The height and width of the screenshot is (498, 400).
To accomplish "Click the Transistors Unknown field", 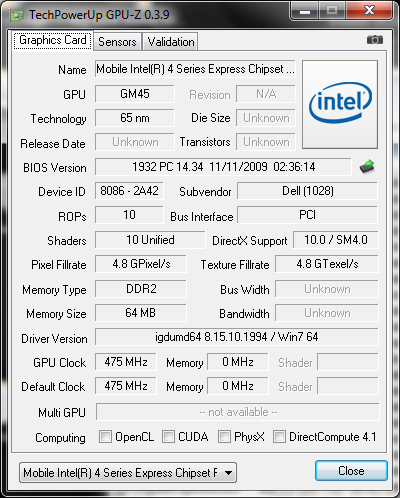I will pyautogui.click(x=266, y=142).
